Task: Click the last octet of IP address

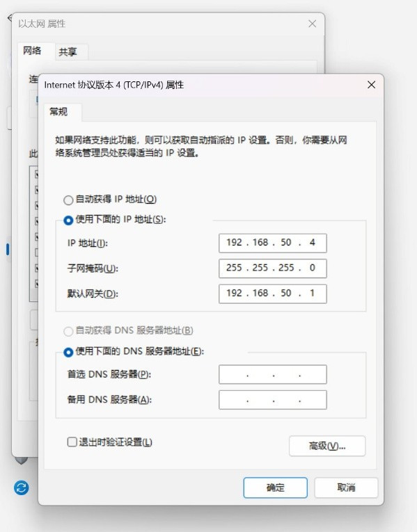Action: coord(313,243)
